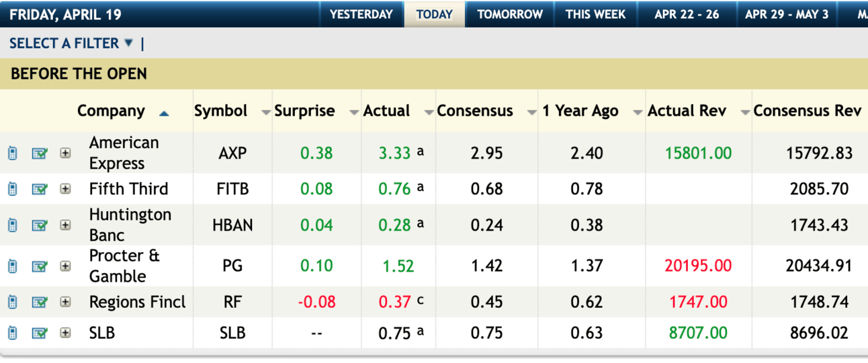Click the phone icon for Procter & Gamble
868x363 pixels.
point(12,266)
